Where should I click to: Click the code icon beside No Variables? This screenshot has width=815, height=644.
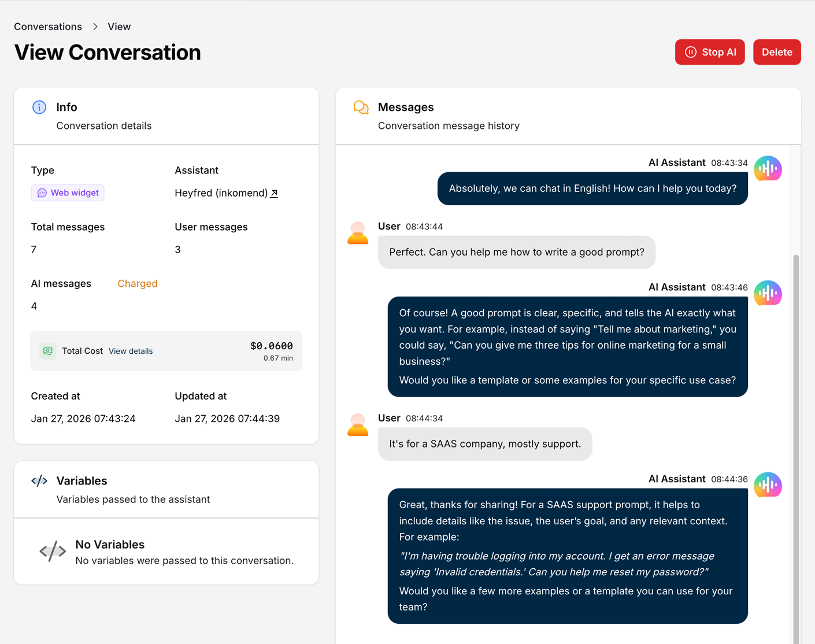[x=53, y=551]
